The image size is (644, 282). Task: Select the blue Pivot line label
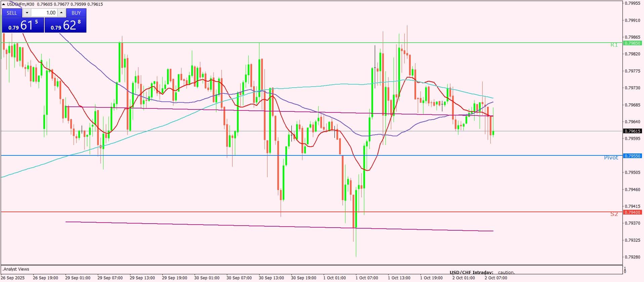(x=611, y=157)
